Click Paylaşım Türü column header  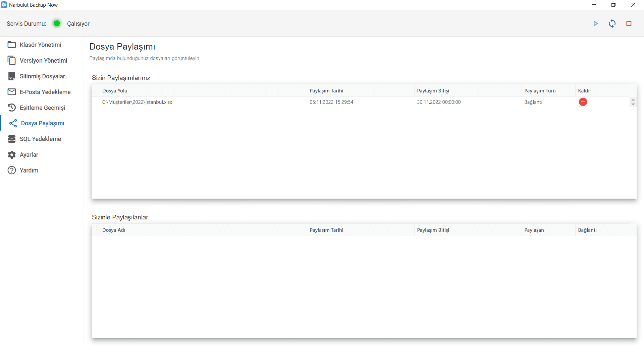click(x=540, y=91)
